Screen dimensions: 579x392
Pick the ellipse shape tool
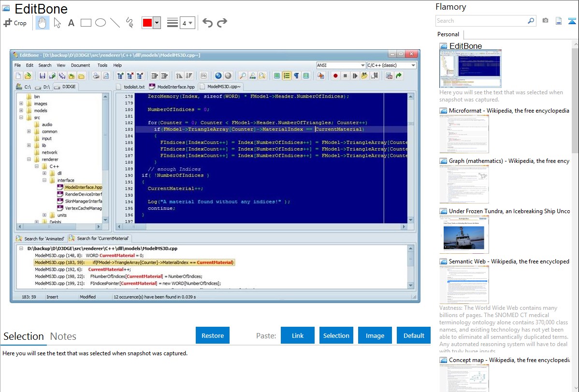point(100,23)
